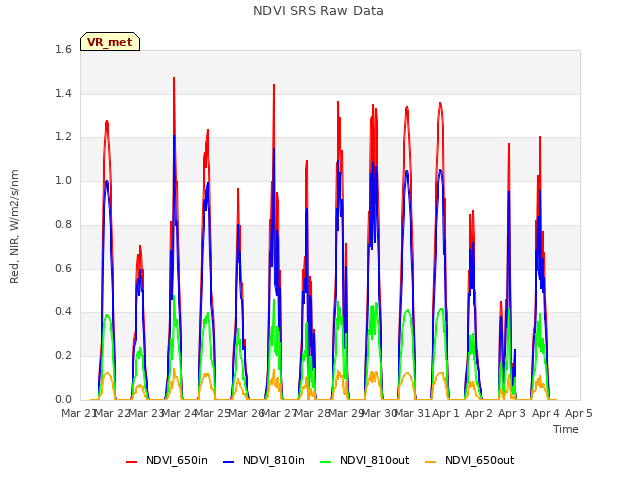The height and width of the screenshot is (480, 640).
Task: Toggle the NDVI_810in legend entry
Action: (x=264, y=461)
